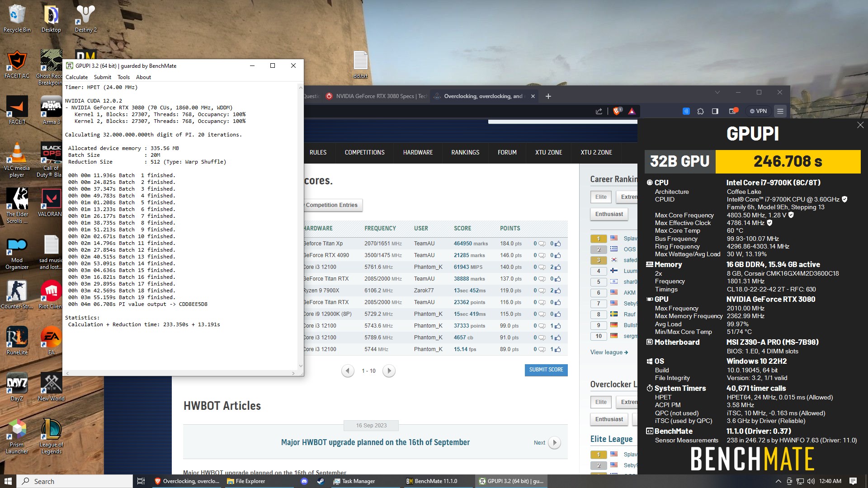The image size is (868, 488).
Task: Open Discord from the taskbar
Action: coord(304,481)
